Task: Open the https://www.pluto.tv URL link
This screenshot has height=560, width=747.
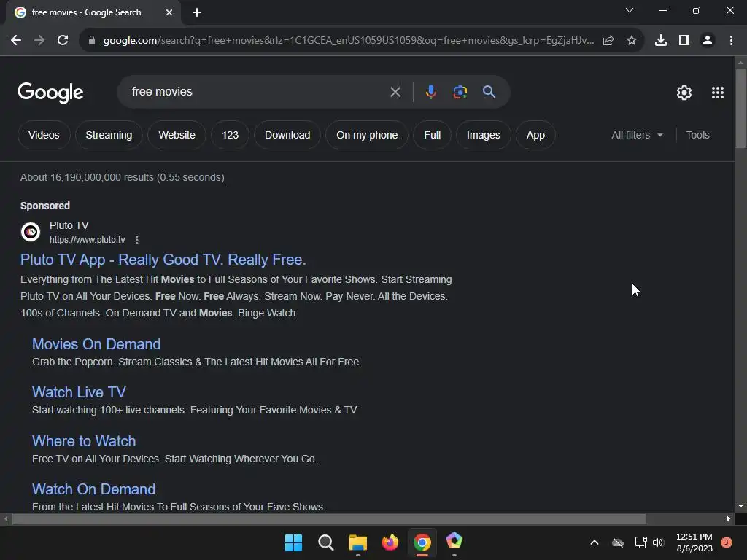Action: pos(88,239)
